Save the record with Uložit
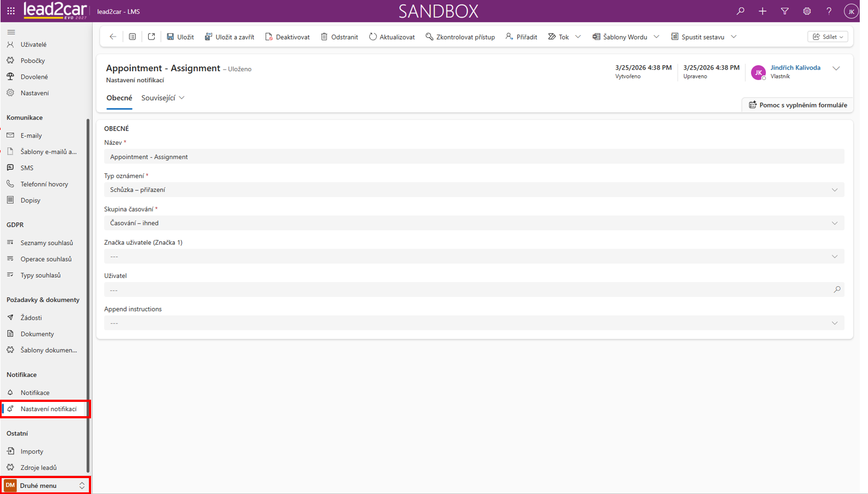868x494 pixels. [180, 37]
